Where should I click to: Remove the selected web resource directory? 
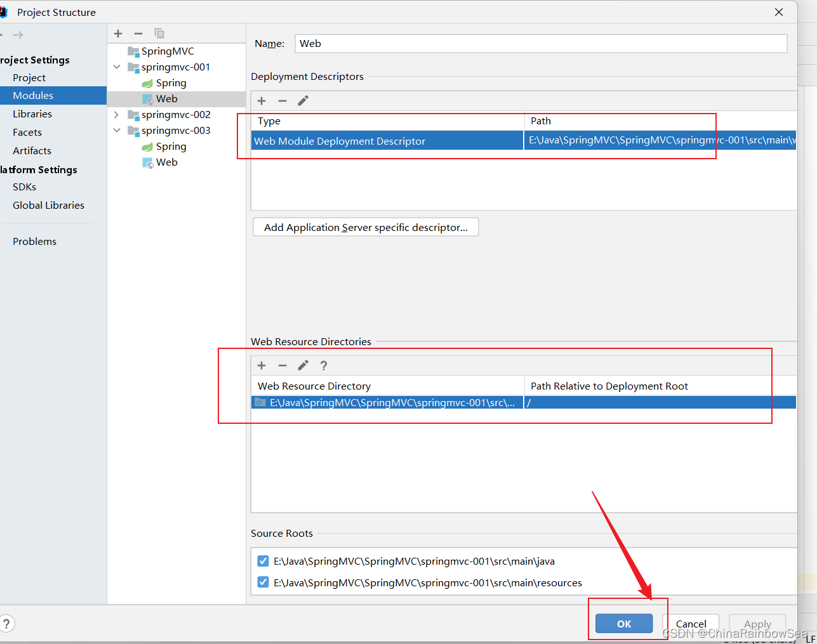(282, 365)
